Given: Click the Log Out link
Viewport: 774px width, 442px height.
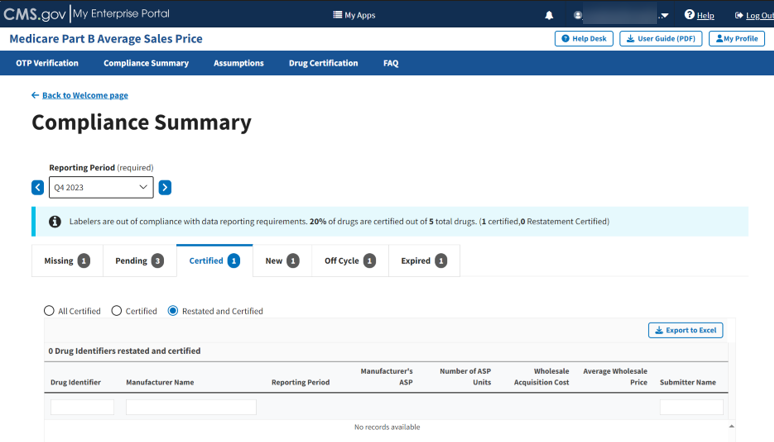Looking at the screenshot, I should click(759, 15).
